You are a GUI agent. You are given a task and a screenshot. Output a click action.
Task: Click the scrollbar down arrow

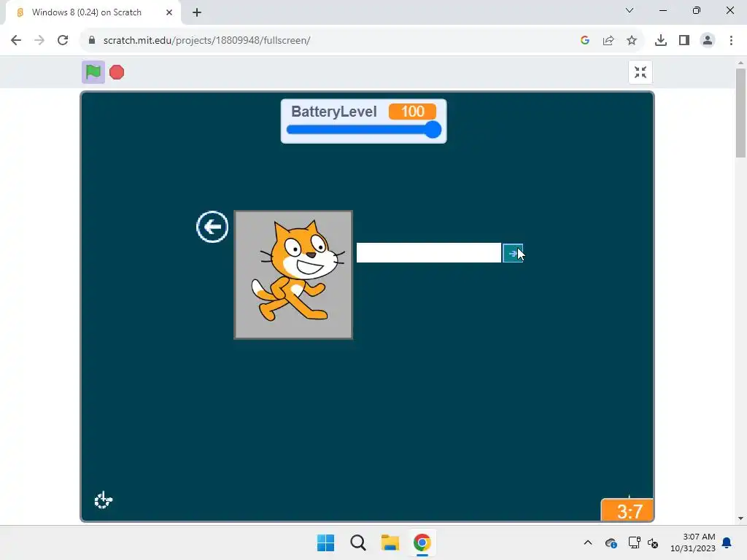pyautogui.click(x=741, y=518)
